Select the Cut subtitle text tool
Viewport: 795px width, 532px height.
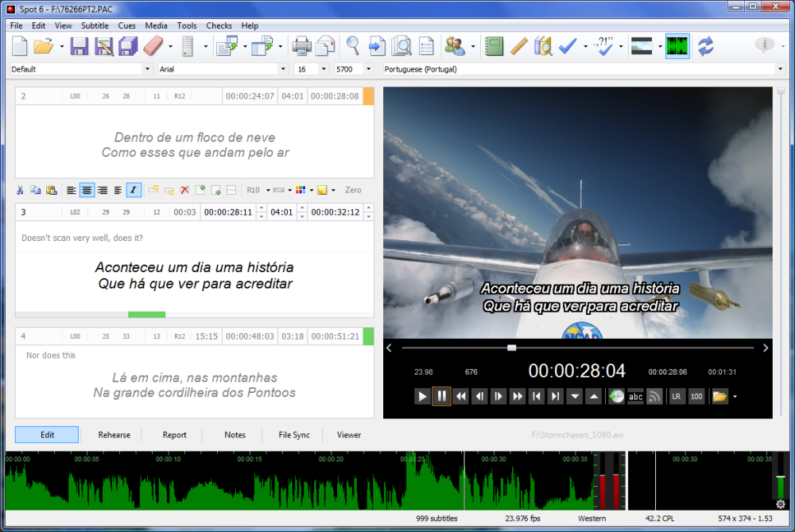(x=20, y=190)
